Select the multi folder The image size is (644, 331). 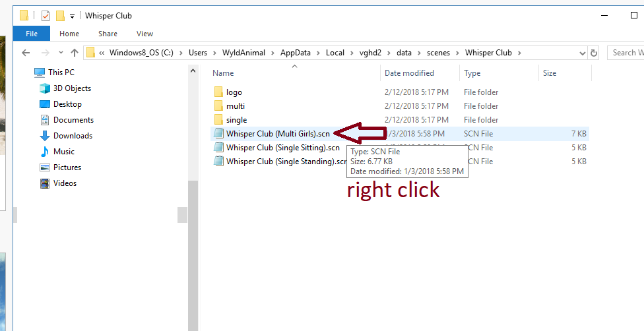coord(235,106)
